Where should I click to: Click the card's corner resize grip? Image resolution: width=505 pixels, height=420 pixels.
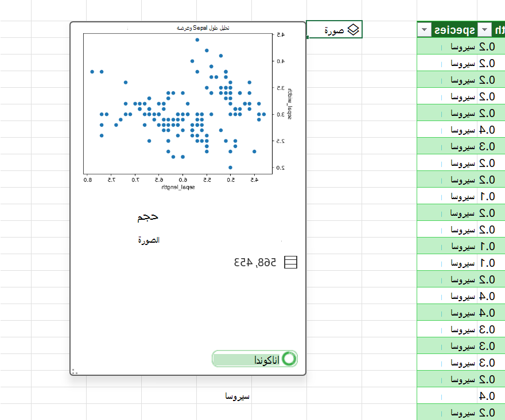tap(75, 371)
